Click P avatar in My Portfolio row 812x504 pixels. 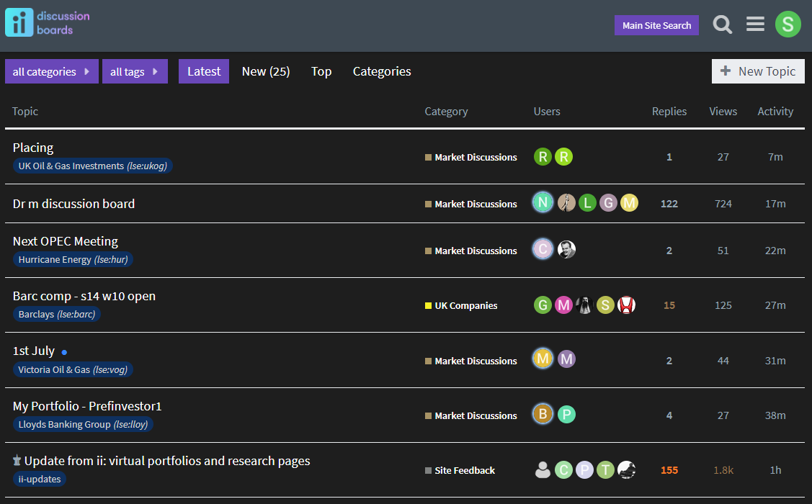point(566,415)
